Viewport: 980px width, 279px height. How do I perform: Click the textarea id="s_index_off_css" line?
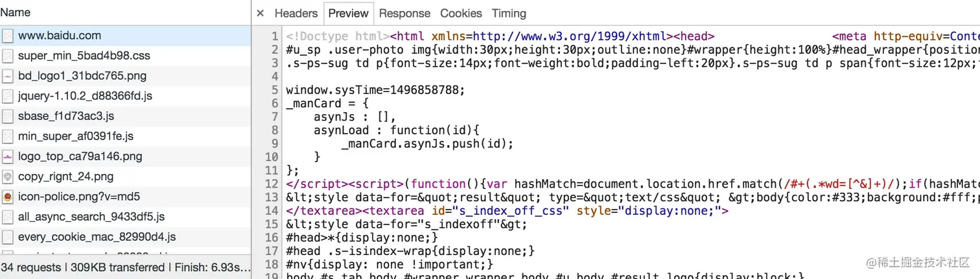click(507, 211)
